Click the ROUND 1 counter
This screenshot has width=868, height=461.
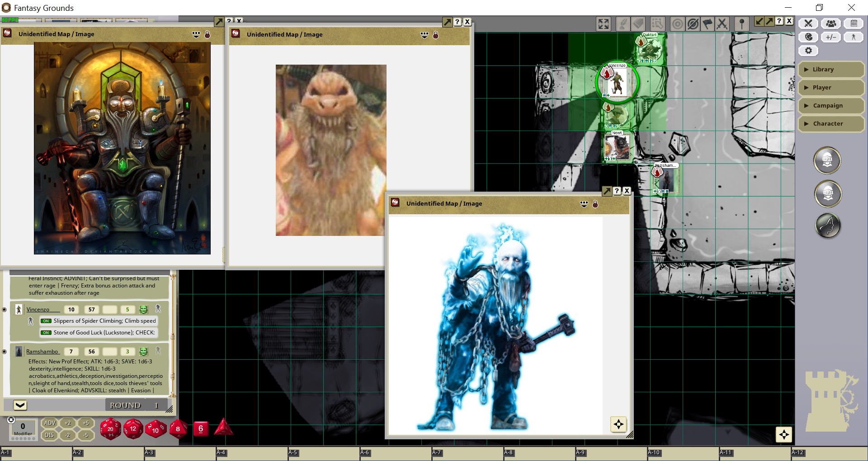pos(136,405)
